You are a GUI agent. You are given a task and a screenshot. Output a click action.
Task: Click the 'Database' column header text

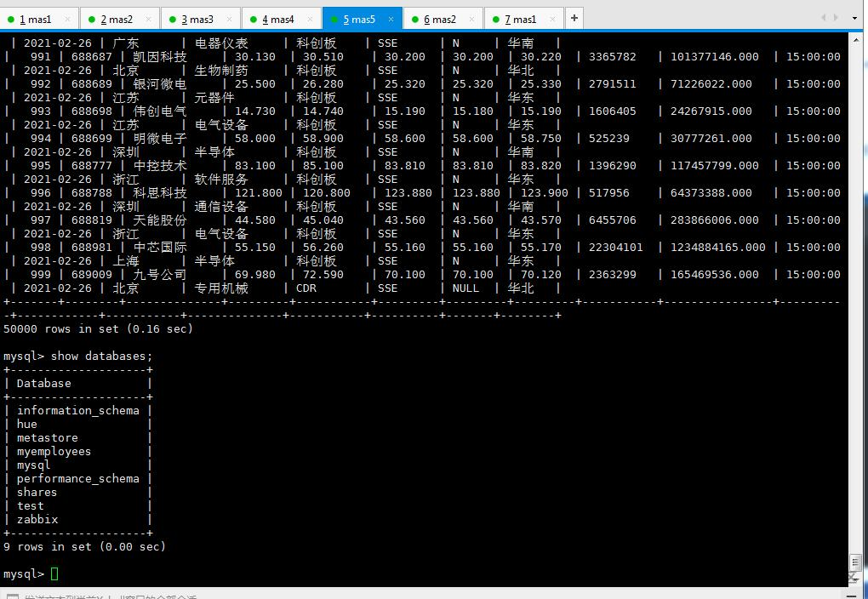(x=43, y=383)
